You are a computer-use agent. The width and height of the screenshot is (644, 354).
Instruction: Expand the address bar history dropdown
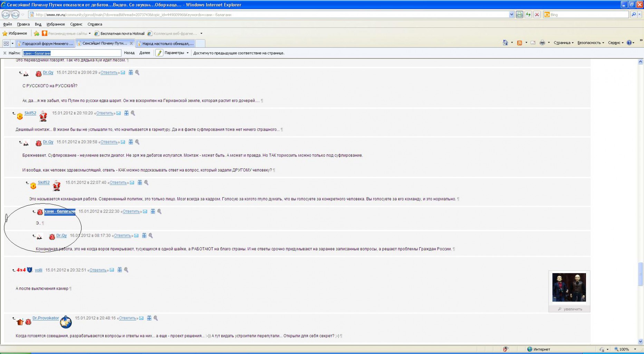(x=511, y=15)
